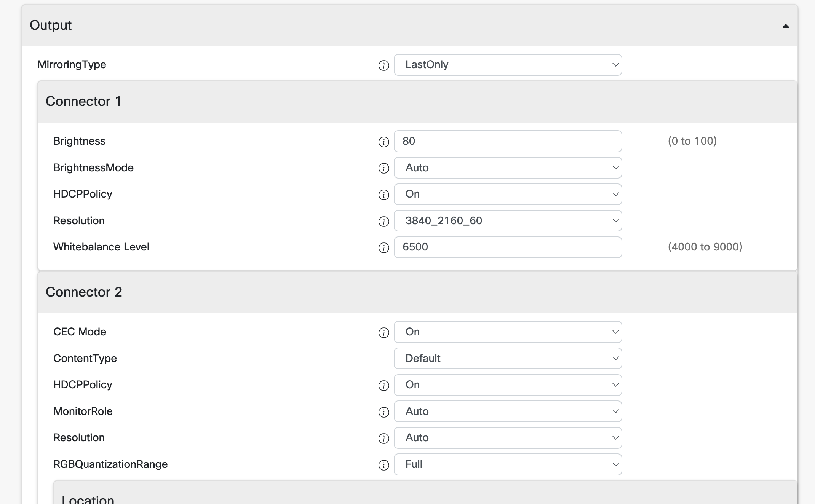815x504 pixels.
Task: Collapse the Output section arrow
Action: click(x=785, y=26)
